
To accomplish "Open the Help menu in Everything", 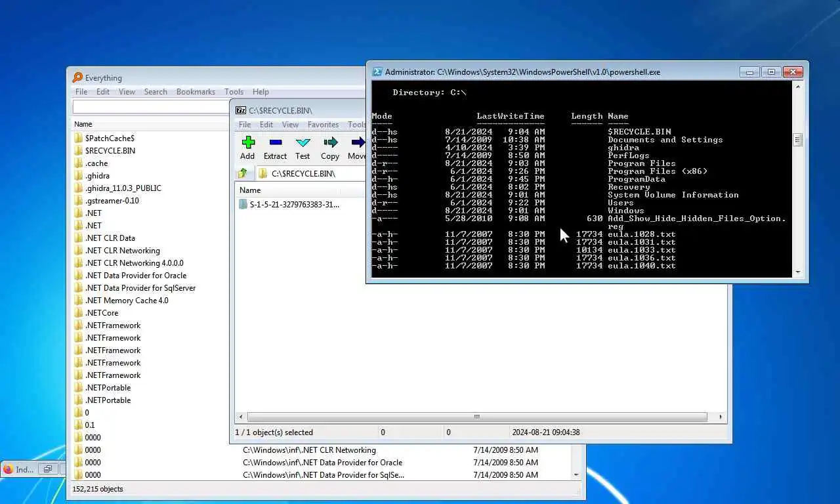I will (261, 92).
